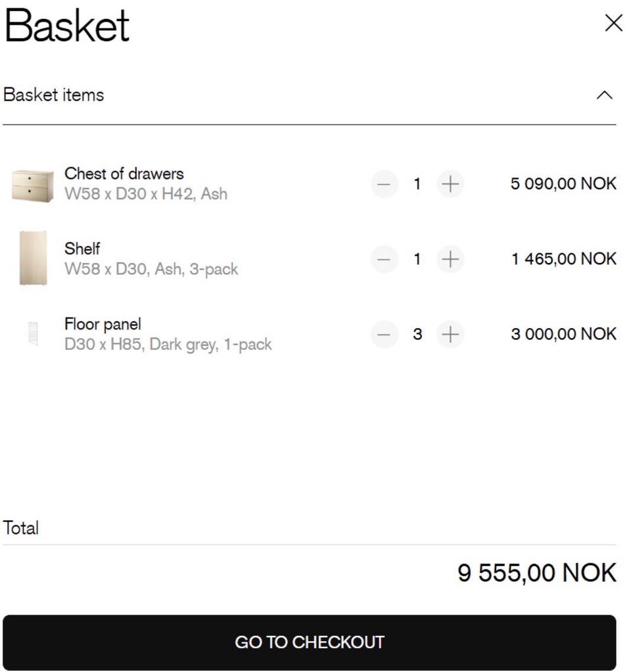The height and width of the screenshot is (672, 631).
Task: Reduce the Shelf quantity with minus
Action: click(x=385, y=259)
